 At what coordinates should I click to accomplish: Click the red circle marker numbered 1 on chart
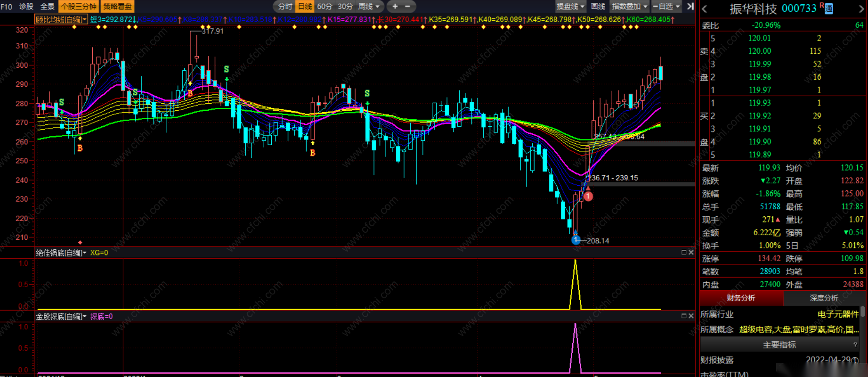point(588,196)
